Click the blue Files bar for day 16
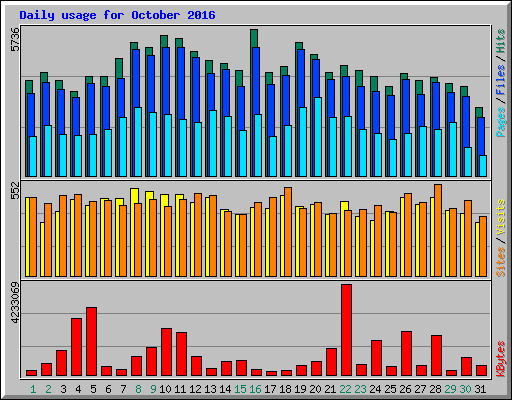Viewport: 512px width, 400px height. coord(256,81)
